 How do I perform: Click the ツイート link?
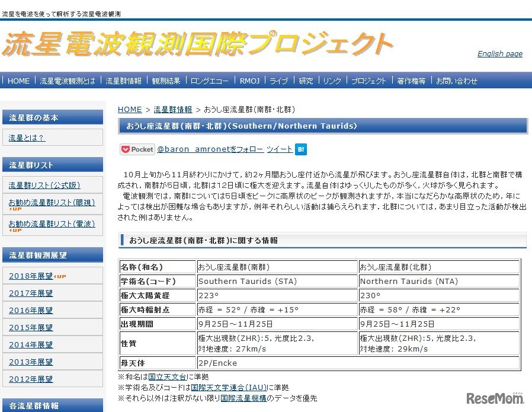point(280,149)
